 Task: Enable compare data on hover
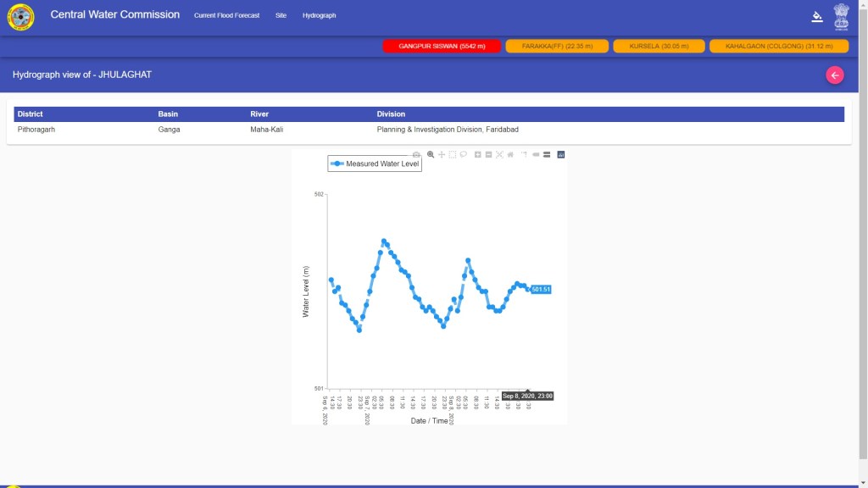[x=547, y=154]
